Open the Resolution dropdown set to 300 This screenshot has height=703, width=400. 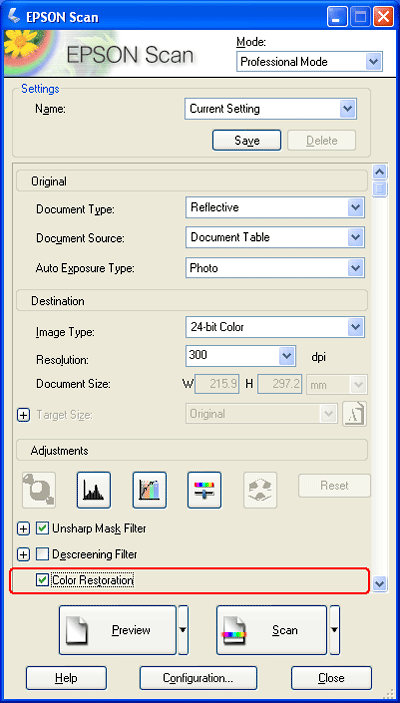point(240,356)
